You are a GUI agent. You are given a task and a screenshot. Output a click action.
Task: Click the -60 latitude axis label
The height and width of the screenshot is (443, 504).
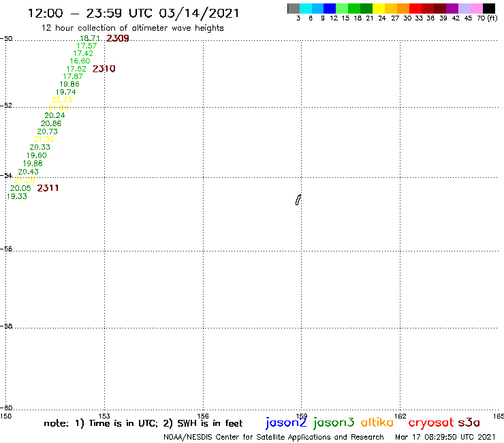pyautogui.click(x=6, y=408)
